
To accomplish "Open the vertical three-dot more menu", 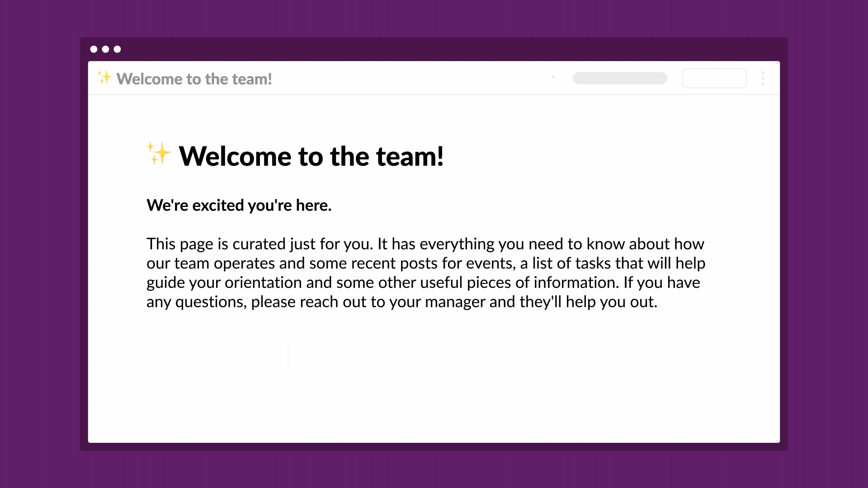I will [763, 78].
